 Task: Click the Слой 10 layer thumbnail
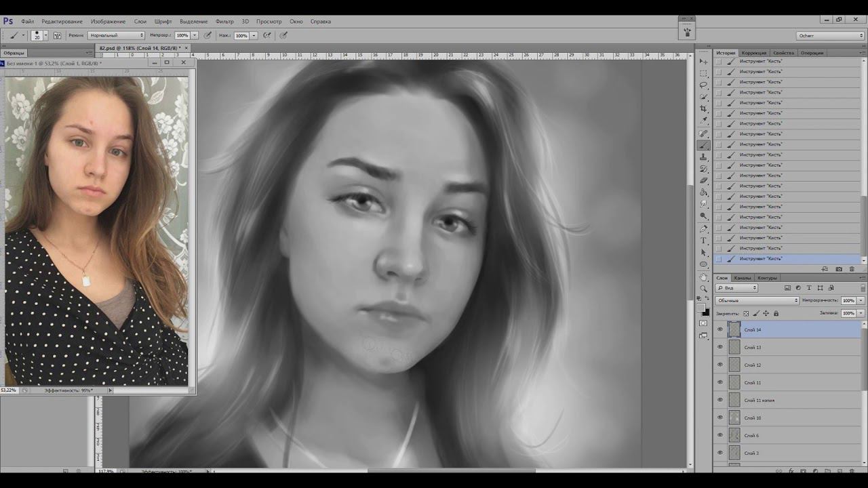coord(734,418)
